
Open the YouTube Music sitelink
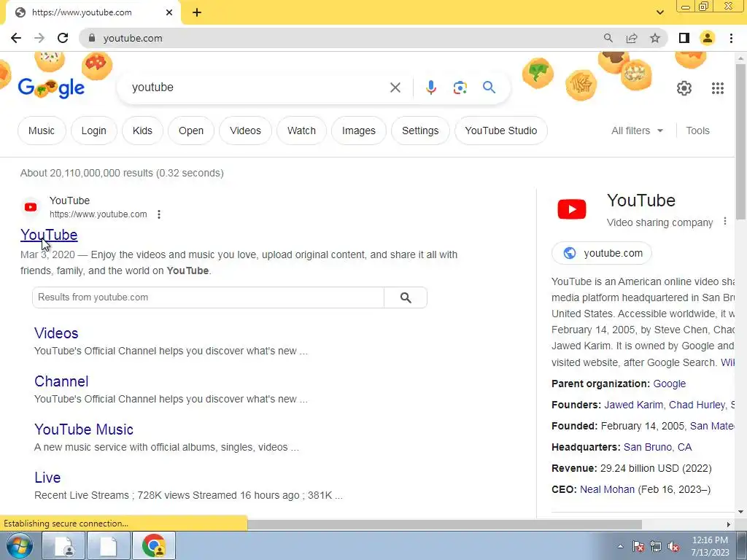coord(84,429)
